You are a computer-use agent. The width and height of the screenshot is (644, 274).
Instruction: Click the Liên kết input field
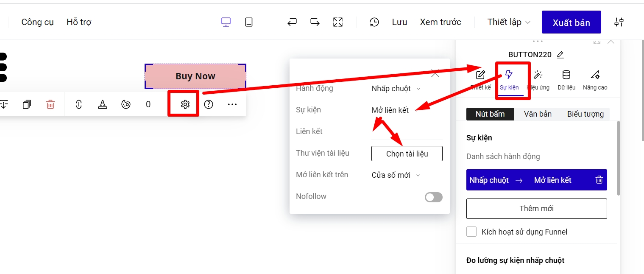coord(407,132)
